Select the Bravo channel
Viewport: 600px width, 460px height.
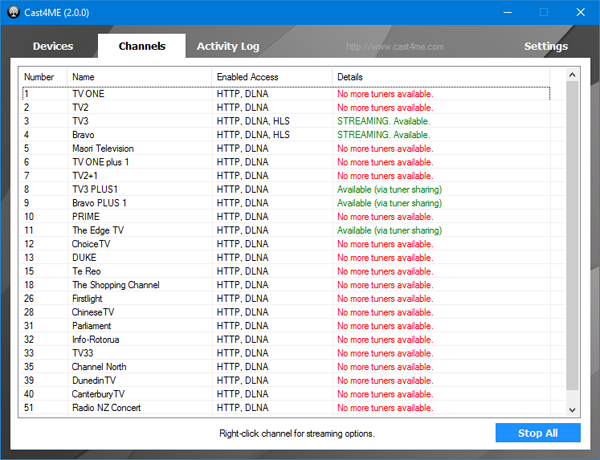pos(286,135)
